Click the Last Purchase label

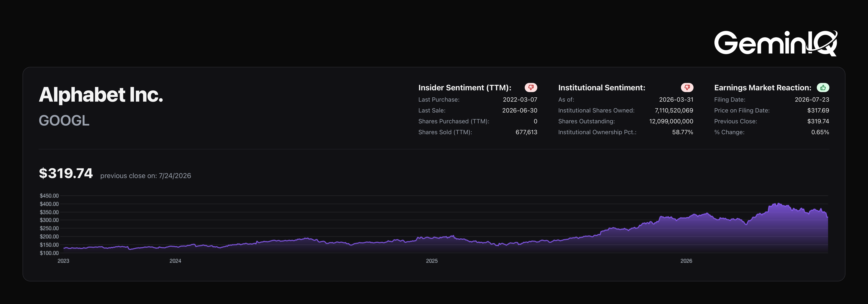tap(439, 99)
